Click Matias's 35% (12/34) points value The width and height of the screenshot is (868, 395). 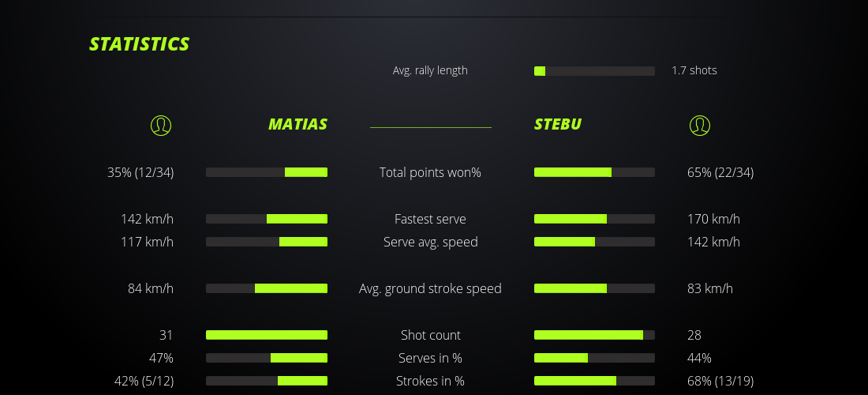140,172
